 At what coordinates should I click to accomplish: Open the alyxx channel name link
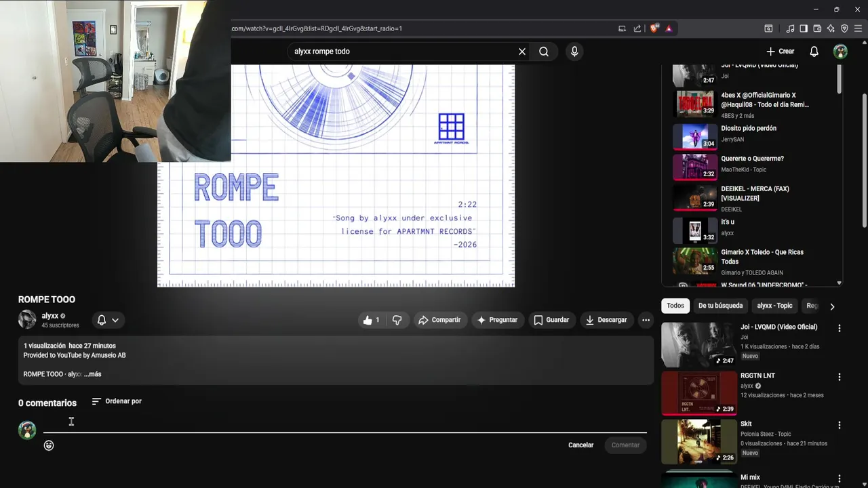50,316
